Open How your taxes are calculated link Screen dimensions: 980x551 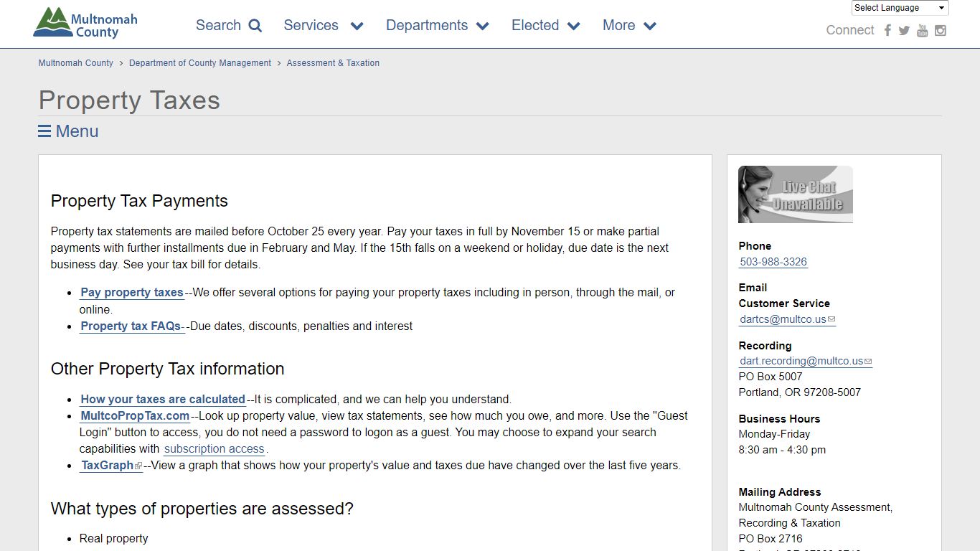click(x=163, y=400)
